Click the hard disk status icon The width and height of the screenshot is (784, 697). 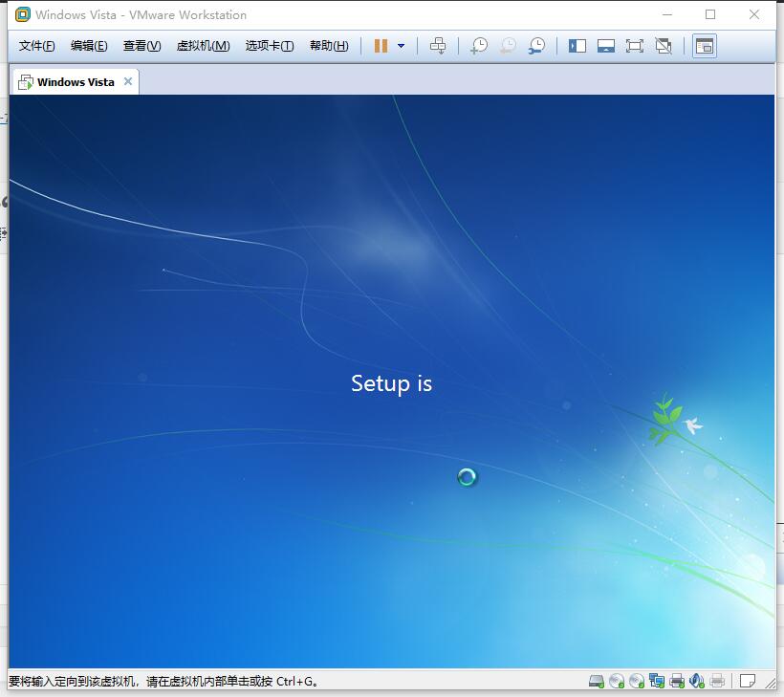[597, 681]
